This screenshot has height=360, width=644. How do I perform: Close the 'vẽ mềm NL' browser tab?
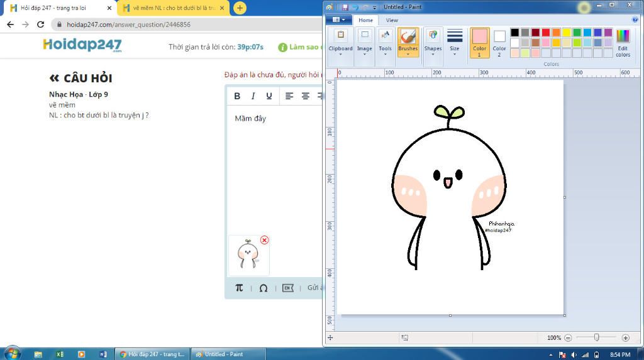pyautogui.click(x=222, y=8)
